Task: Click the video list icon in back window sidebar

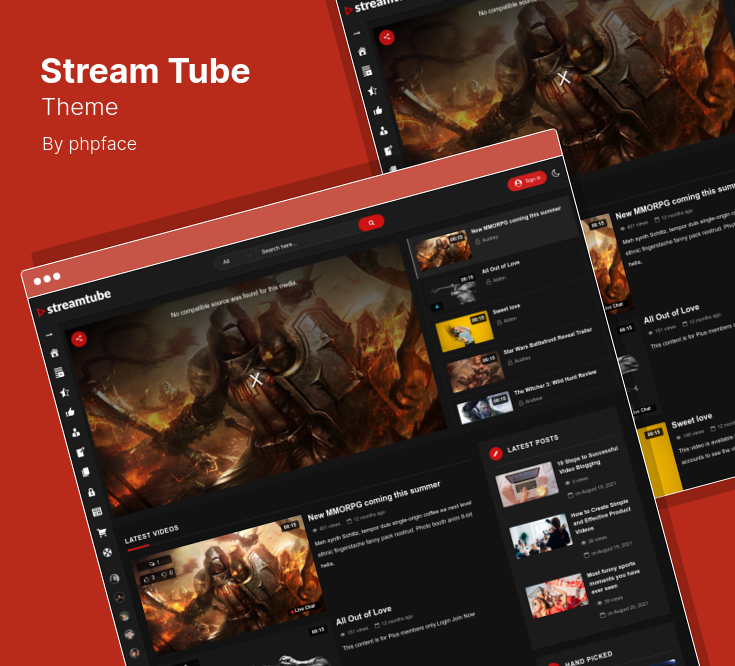Action: point(367,71)
